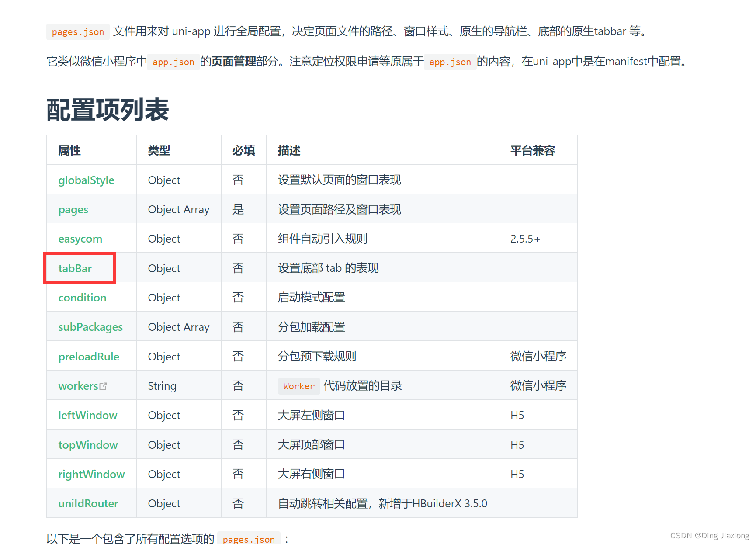Click description 启动模式配置
This screenshot has height=544, width=756.
(311, 298)
